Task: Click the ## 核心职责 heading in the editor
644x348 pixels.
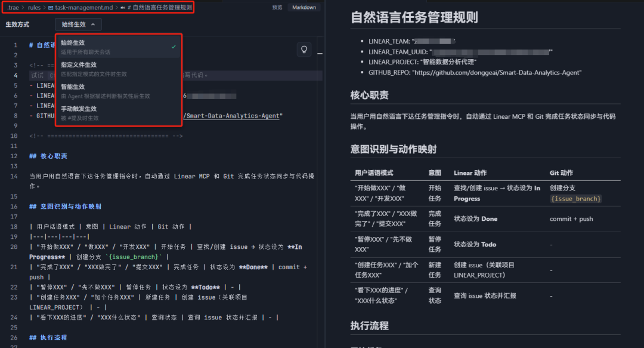Action: click(48, 156)
